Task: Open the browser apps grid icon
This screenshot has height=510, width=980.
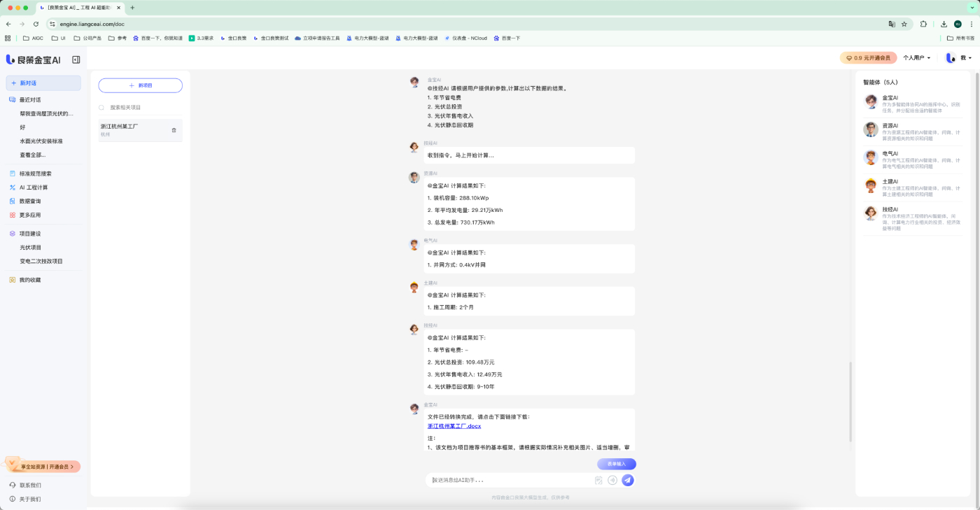Action: point(8,38)
